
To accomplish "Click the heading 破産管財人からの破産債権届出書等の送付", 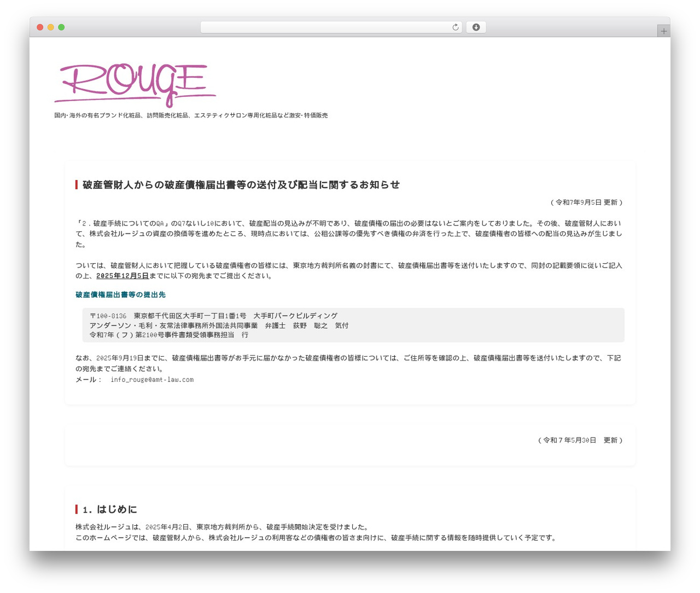I will point(241,185).
